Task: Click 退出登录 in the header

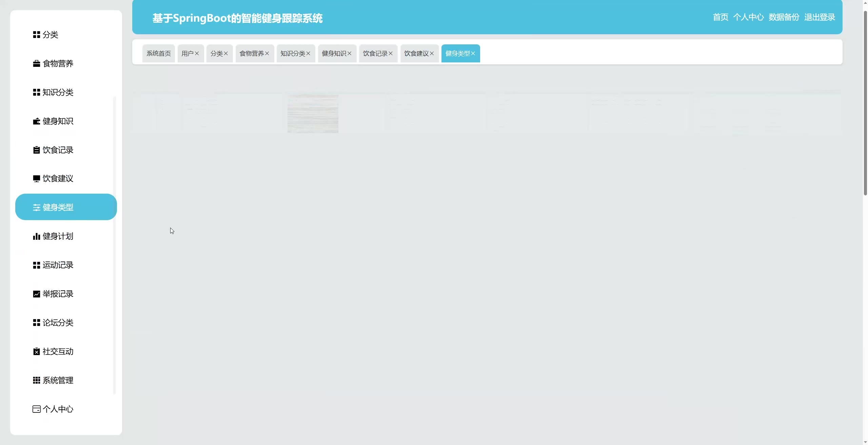Action: click(820, 17)
